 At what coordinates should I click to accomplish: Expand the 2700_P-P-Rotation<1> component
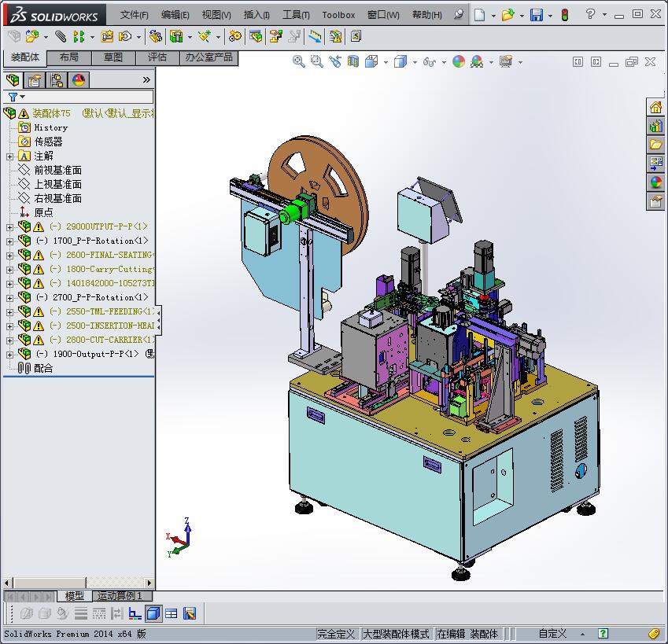[x=9, y=298]
